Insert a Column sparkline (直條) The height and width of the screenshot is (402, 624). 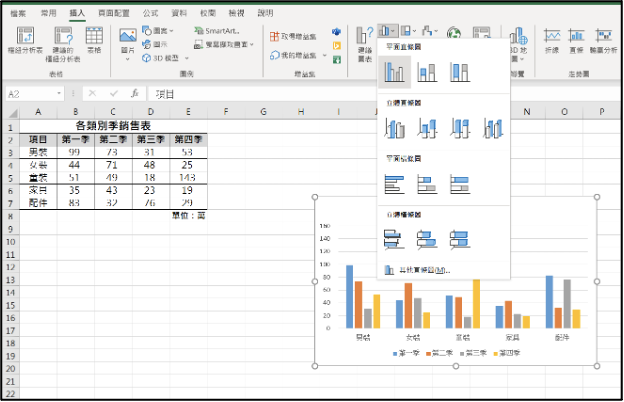[576, 41]
